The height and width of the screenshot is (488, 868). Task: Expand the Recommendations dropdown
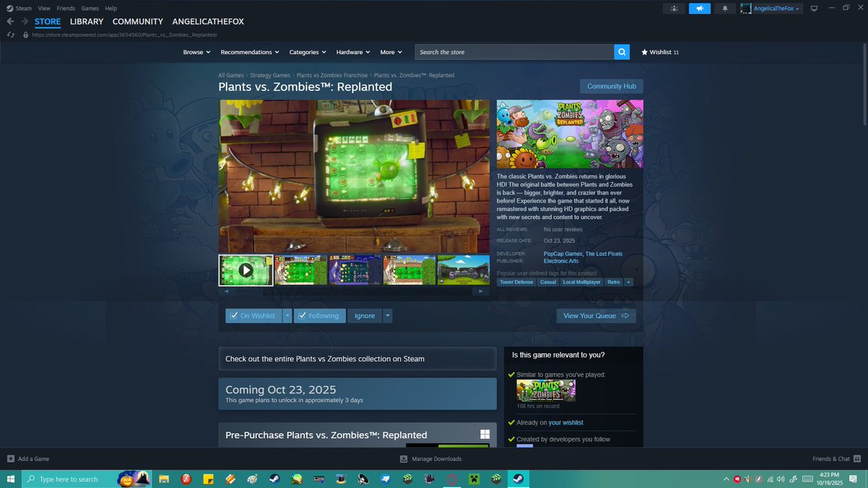point(250,52)
